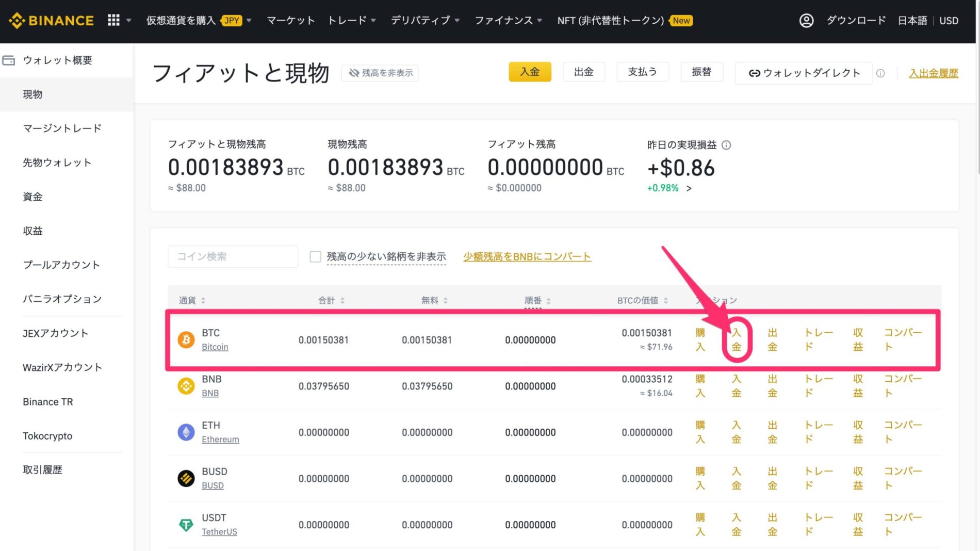Click 収益 in the USDT row
The height and width of the screenshot is (551, 980).
[858, 525]
